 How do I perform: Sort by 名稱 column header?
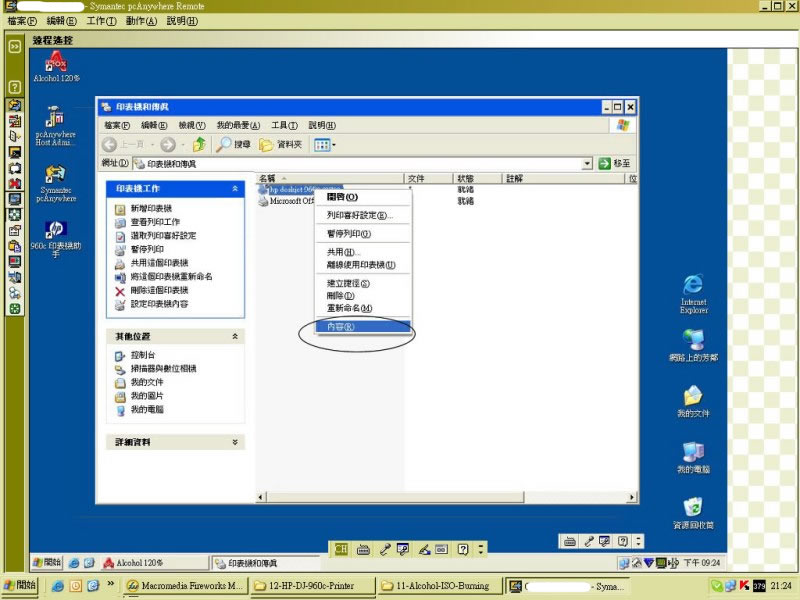coord(330,179)
